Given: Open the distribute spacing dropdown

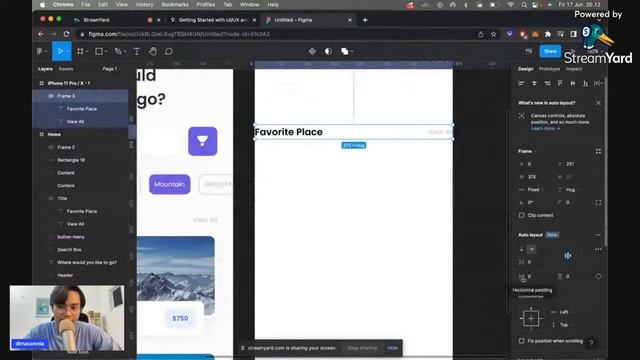Looking at the screenshot, I should click(x=598, y=83).
